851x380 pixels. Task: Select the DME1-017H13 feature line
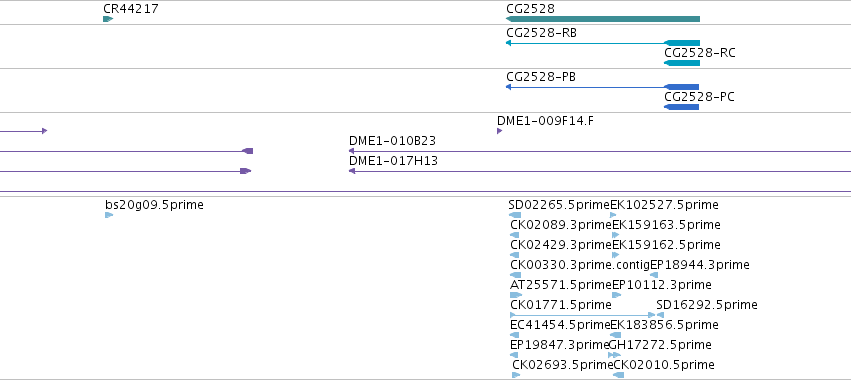point(600,171)
